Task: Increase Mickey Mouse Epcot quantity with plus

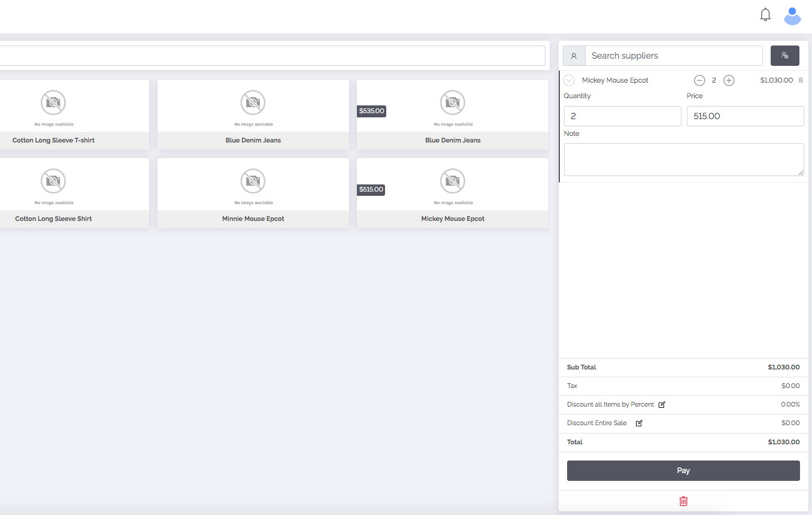Action: point(729,80)
